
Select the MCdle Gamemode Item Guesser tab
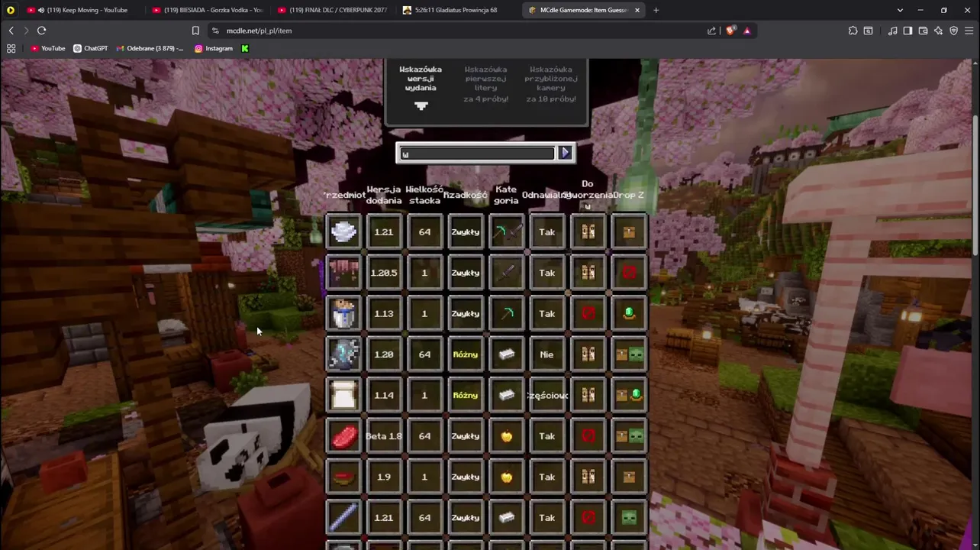pos(582,10)
